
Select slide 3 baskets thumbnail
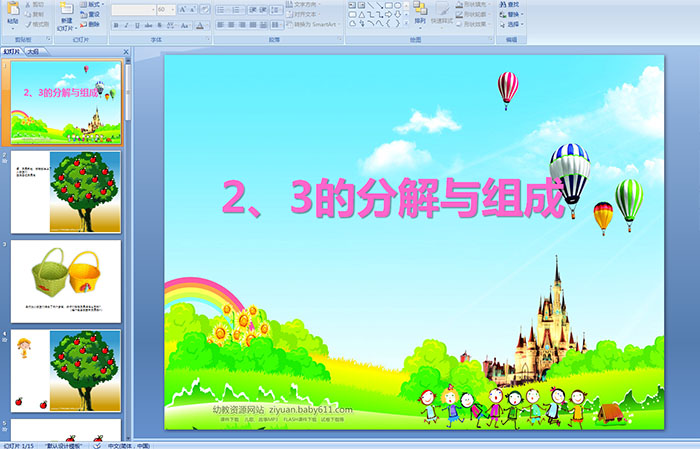coord(66,281)
